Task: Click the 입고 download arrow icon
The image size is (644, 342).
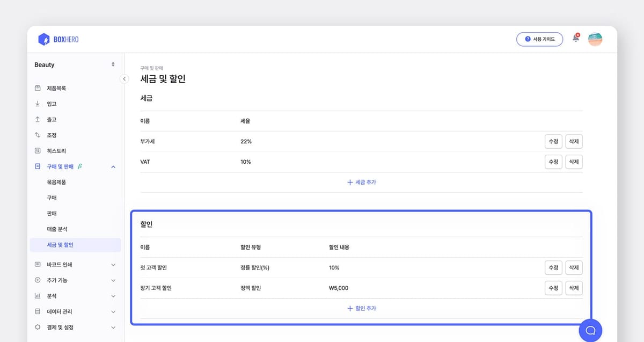Action: tap(38, 104)
